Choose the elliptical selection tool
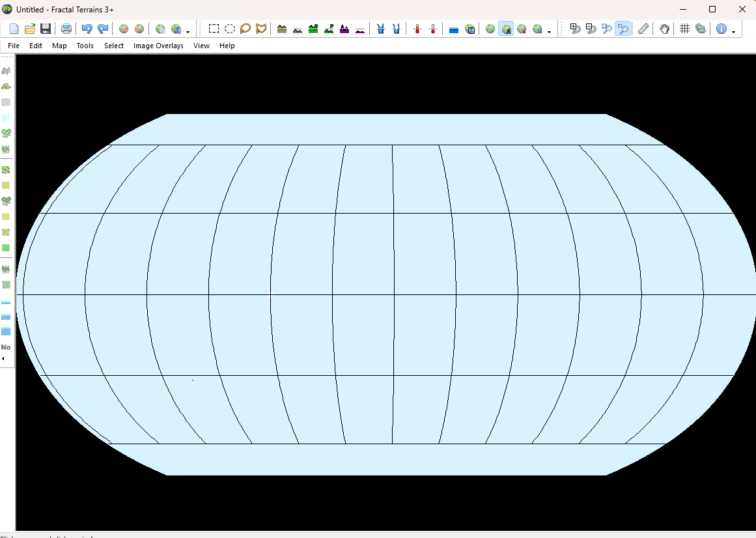Screen dimensions: 756x538 pyautogui.click(x=230, y=29)
